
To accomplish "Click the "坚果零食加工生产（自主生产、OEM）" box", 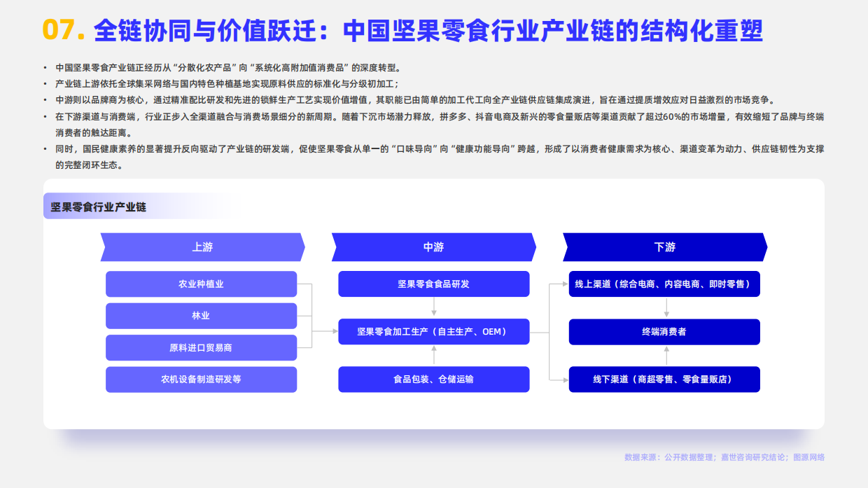I will coord(434,332).
